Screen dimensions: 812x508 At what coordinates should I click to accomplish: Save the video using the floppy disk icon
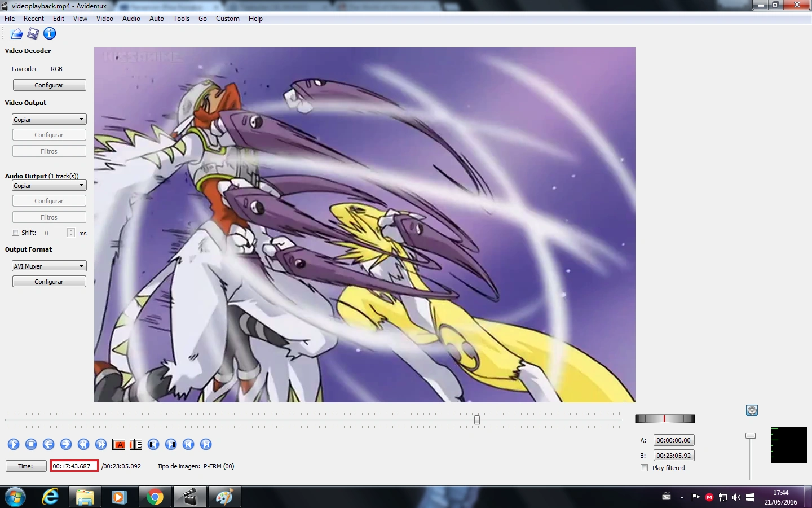[33, 34]
